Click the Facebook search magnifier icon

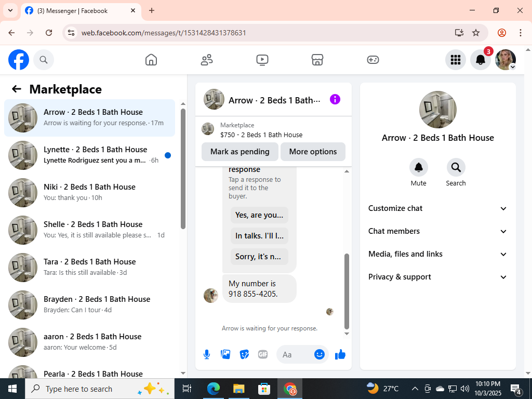click(44, 60)
